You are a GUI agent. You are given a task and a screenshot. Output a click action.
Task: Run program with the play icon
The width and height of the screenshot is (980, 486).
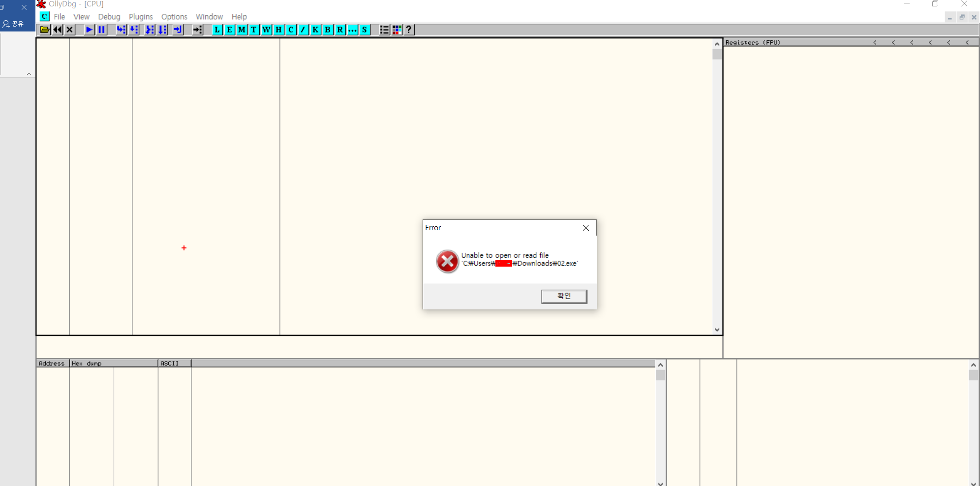tap(89, 30)
